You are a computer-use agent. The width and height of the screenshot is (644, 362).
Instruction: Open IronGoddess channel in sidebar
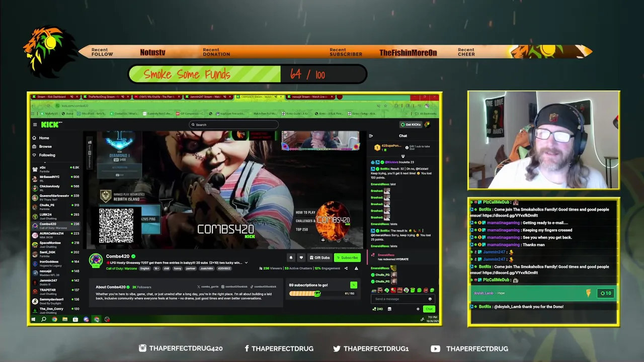[x=56, y=263]
